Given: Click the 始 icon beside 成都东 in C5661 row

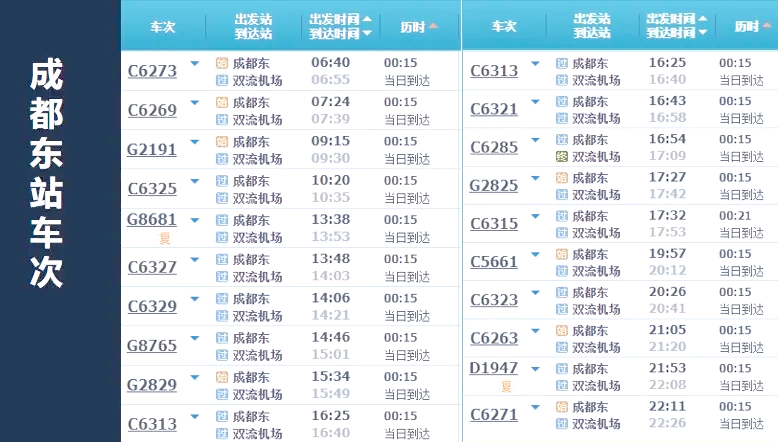Looking at the screenshot, I should 562,254.
